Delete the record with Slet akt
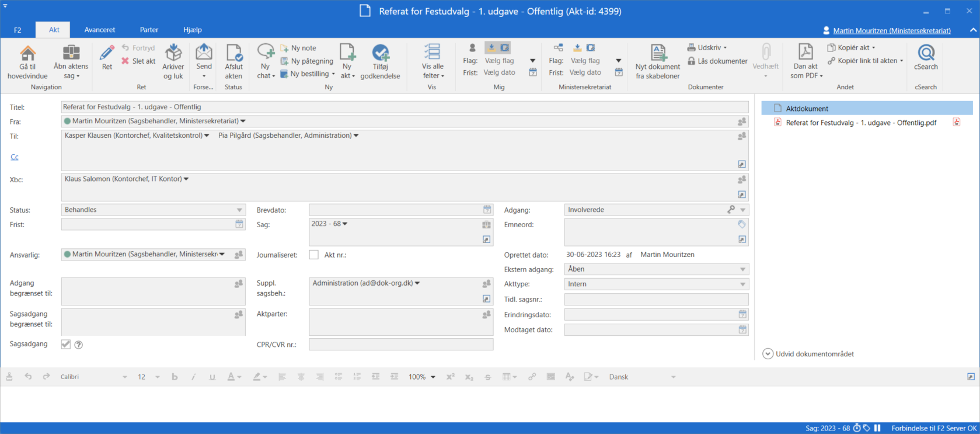Viewport: 980px width, 434px height. [x=138, y=61]
